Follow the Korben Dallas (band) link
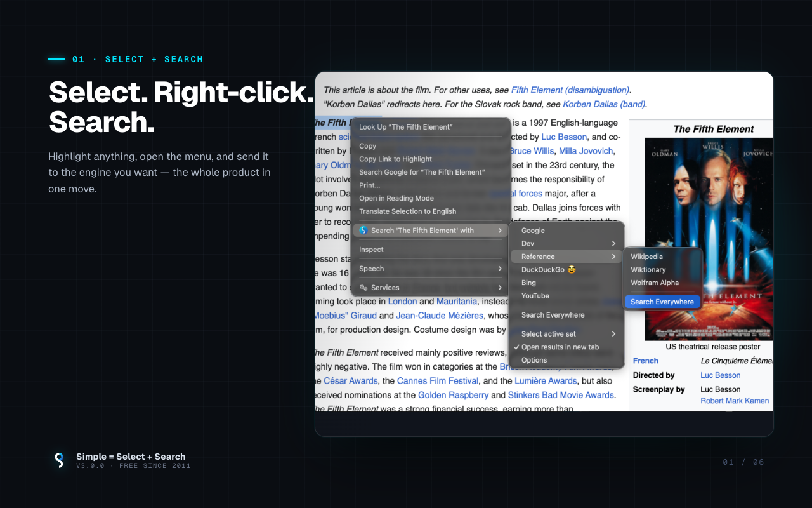This screenshot has width=812, height=508. click(x=604, y=104)
